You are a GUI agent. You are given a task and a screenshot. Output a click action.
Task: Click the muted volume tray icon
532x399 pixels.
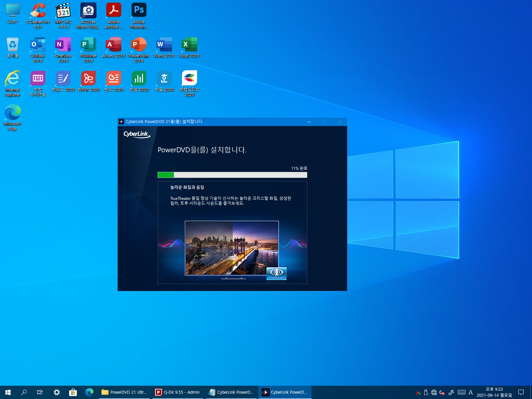coord(442,392)
